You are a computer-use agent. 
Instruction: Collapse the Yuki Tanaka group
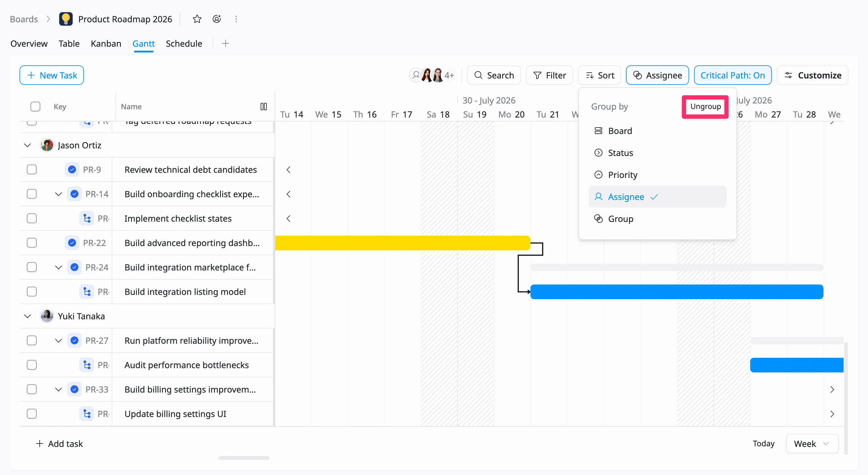coord(28,316)
